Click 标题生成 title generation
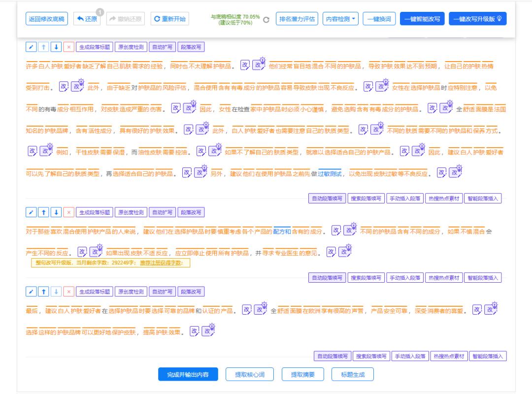 353,374
